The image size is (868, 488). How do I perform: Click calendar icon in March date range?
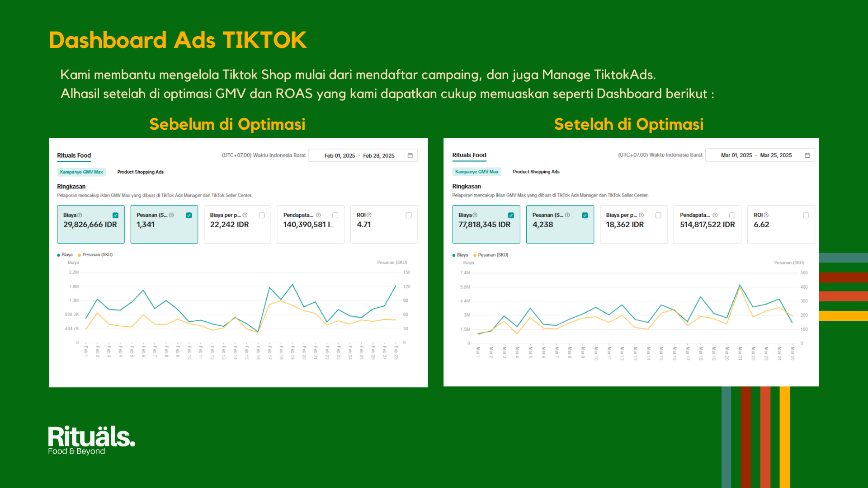[x=807, y=155]
